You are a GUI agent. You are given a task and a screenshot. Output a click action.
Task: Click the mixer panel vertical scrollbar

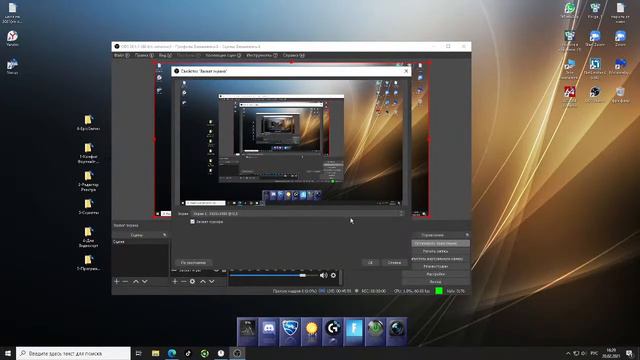(340, 278)
